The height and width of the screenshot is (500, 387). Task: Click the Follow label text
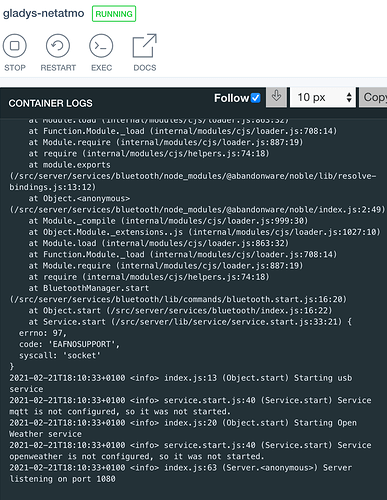[231, 98]
